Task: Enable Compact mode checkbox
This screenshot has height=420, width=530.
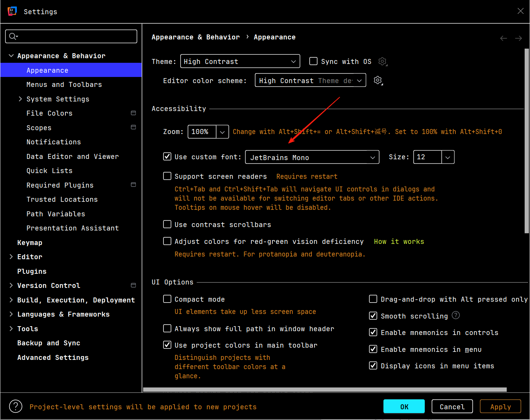Action: click(x=167, y=299)
